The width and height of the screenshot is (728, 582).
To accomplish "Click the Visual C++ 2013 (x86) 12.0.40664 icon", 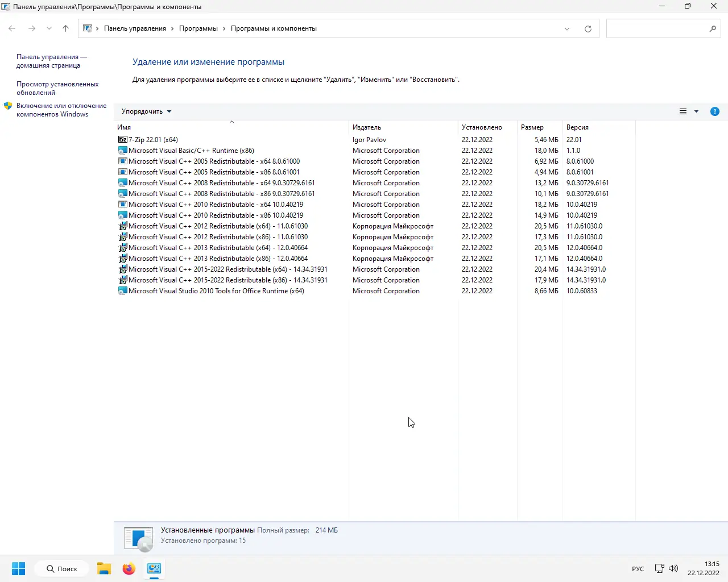I will pos(122,259).
